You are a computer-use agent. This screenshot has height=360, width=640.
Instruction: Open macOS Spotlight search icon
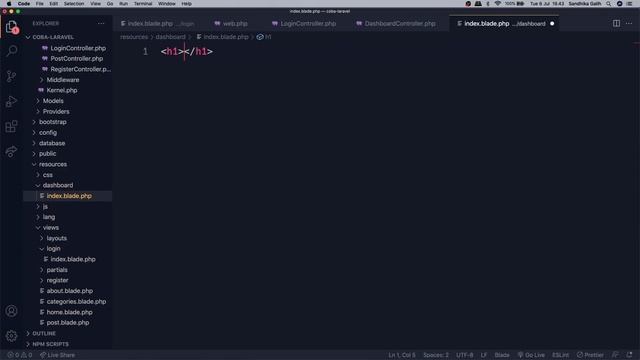coord(608,4)
